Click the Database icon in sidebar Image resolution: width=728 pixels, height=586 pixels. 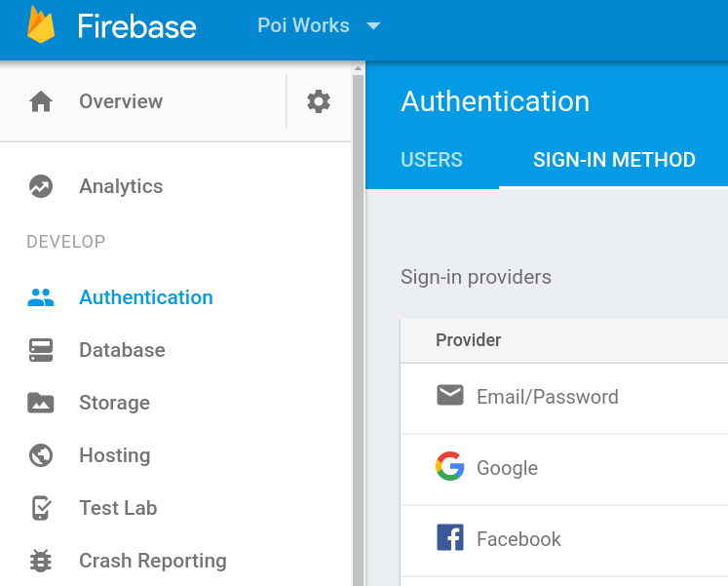click(x=41, y=350)
